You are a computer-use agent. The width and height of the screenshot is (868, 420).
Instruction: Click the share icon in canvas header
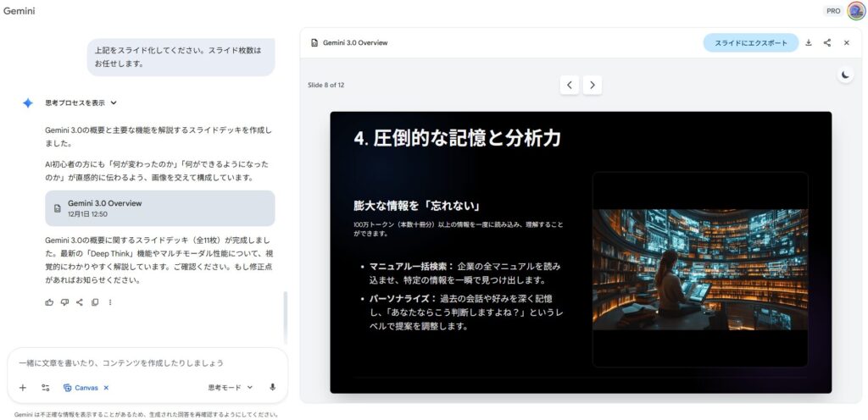click(x=827, y=43)
